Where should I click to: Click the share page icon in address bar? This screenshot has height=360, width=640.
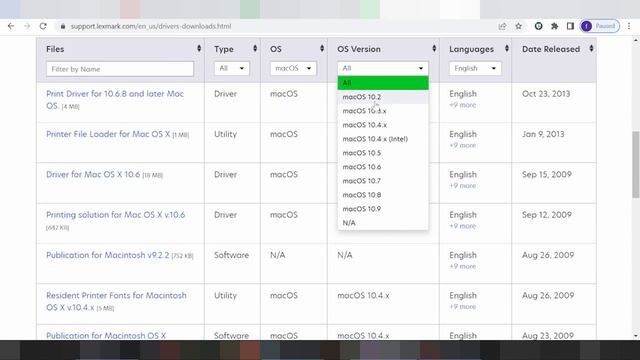pos(502,26)
